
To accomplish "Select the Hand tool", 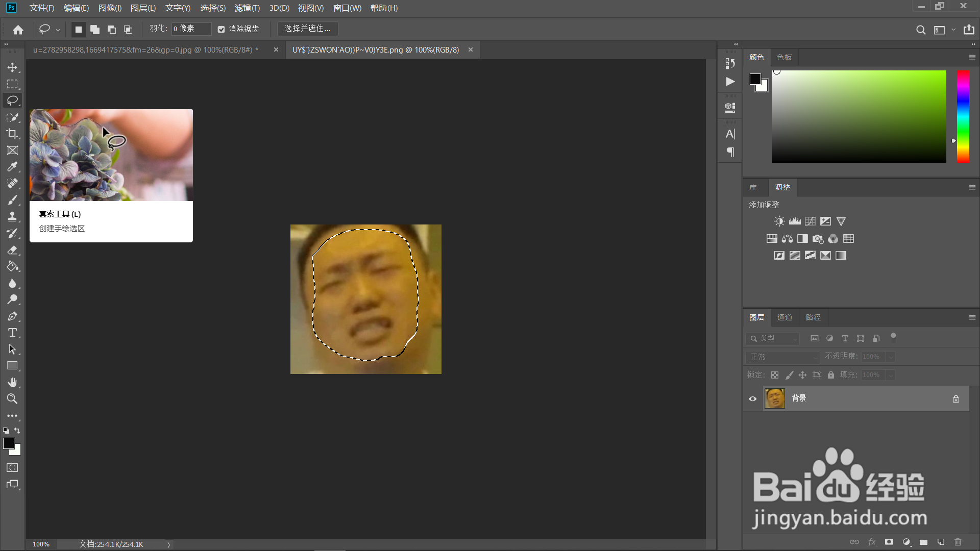I will click(12, 383).
